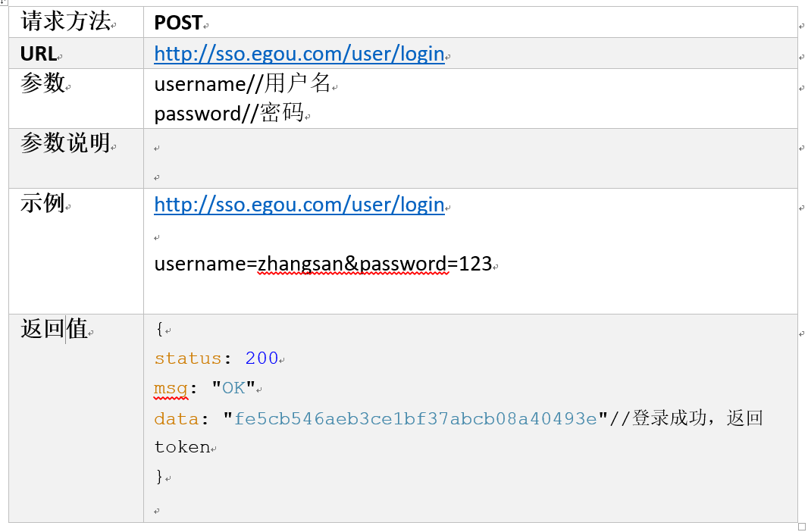Click the table move handle at top-left corner

click(4, 2)
